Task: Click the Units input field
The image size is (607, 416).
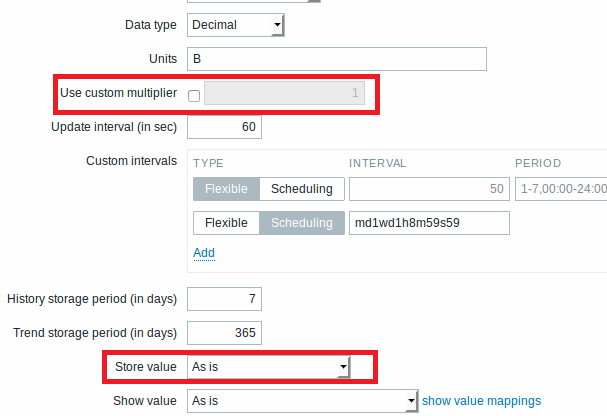Action: click(x=336, y=59)
